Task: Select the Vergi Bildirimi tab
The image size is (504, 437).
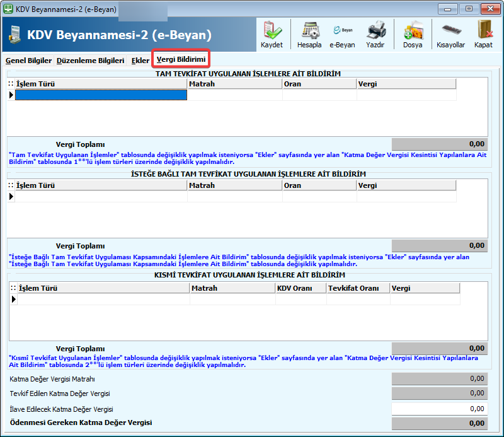Action: 181,59
